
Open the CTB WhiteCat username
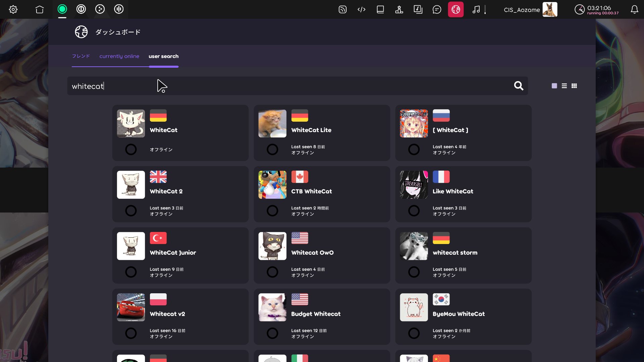pyautogui.click(x=312, y=191)
